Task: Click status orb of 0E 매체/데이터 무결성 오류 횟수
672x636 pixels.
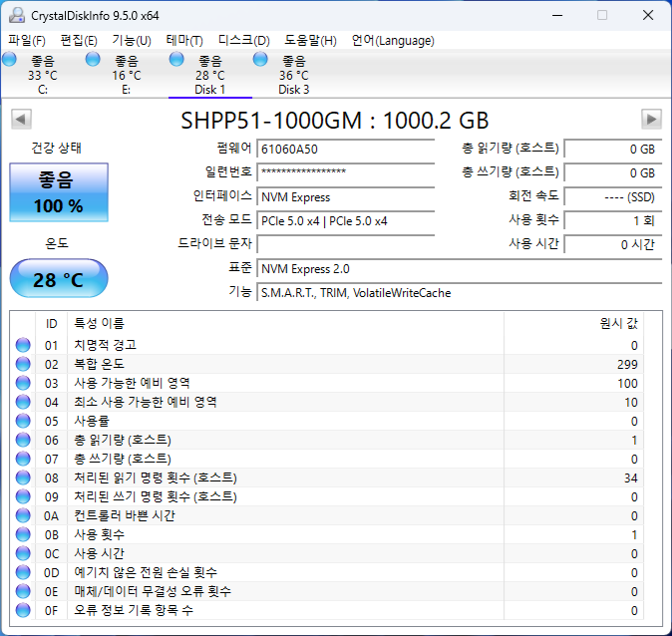Action: (x=23, y=591)
